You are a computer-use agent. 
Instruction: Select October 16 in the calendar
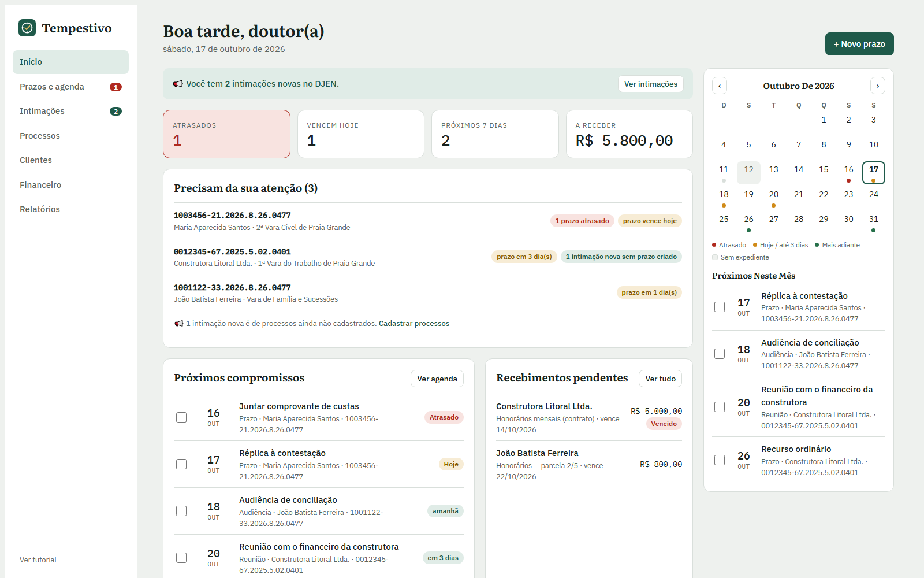[x=848, y=172]
